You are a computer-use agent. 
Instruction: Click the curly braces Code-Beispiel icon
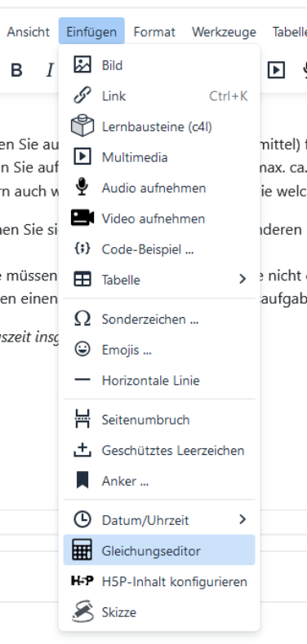click(x=82, y=249)
